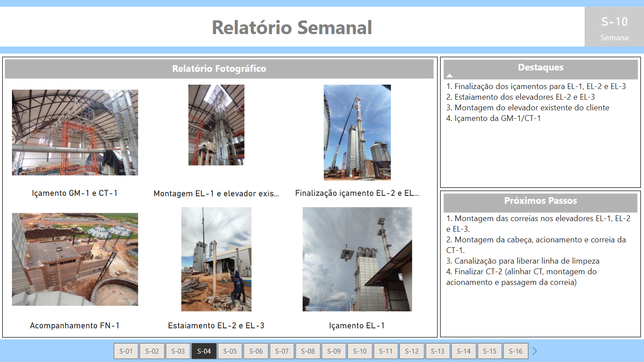Open the Estaiamento EL-2 e EL-3 photo
The width and height of the screenshot is (644, 362).
coord(216,259)
